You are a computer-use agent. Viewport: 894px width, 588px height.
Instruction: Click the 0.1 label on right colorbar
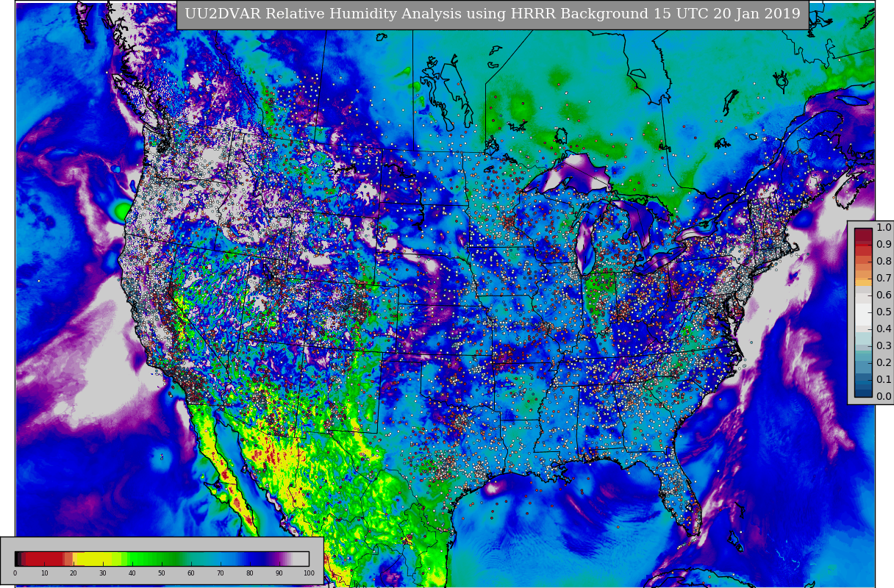(884, 380)
